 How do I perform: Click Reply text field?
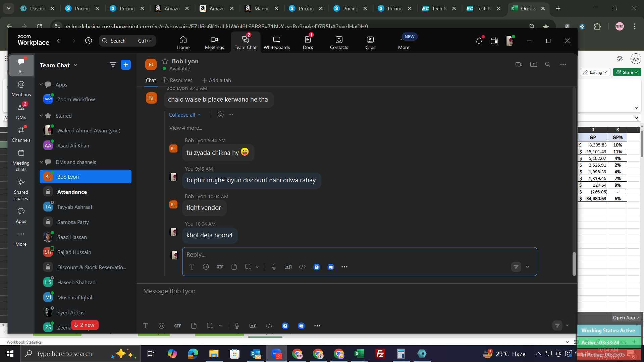coord(359,255)
